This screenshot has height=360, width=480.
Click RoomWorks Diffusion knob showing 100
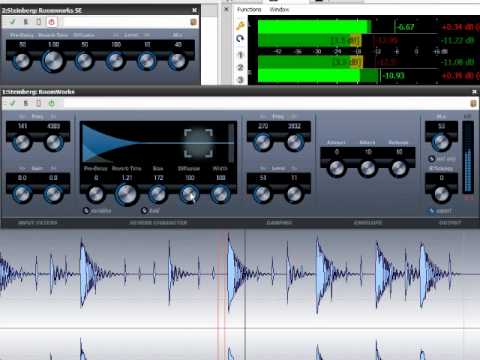coord(189,194)
